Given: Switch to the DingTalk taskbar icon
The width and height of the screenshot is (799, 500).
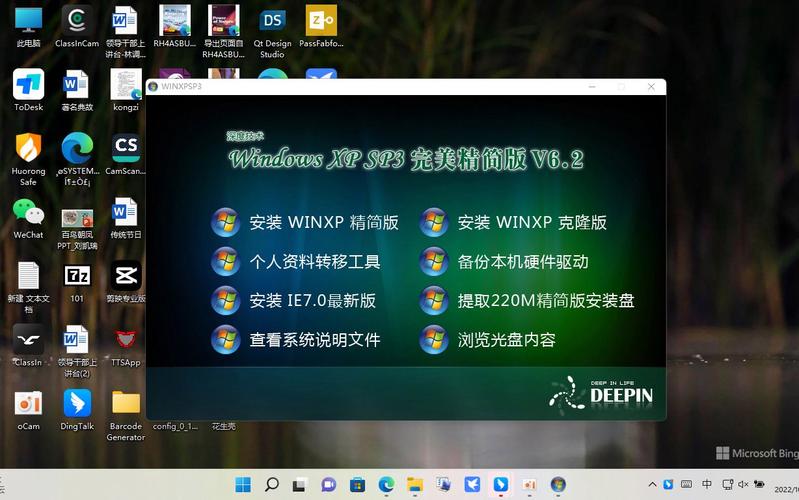Looking at the screenshot, I should click(500, 485).
